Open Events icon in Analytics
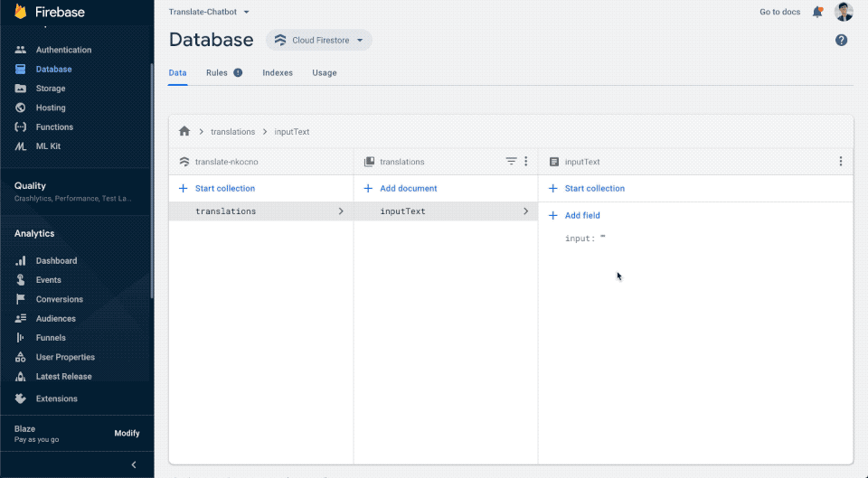 click(21, 280)
